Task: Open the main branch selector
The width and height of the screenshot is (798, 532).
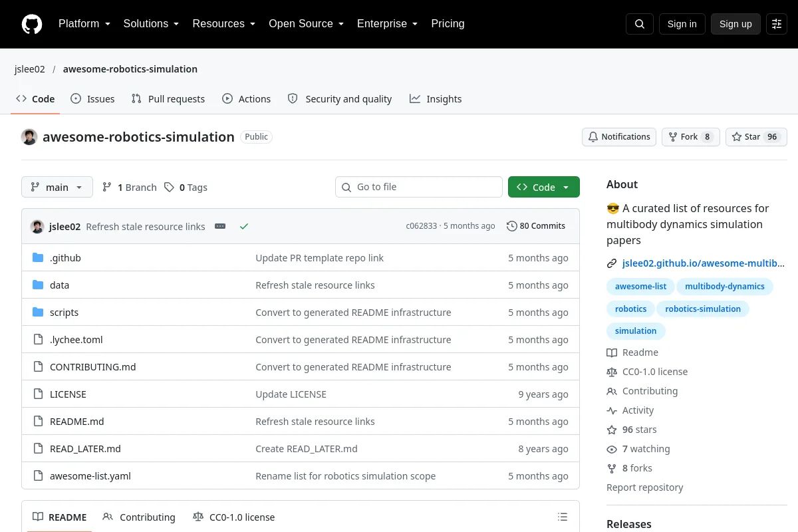Action: pyautogui.click(x=57, y=187)
